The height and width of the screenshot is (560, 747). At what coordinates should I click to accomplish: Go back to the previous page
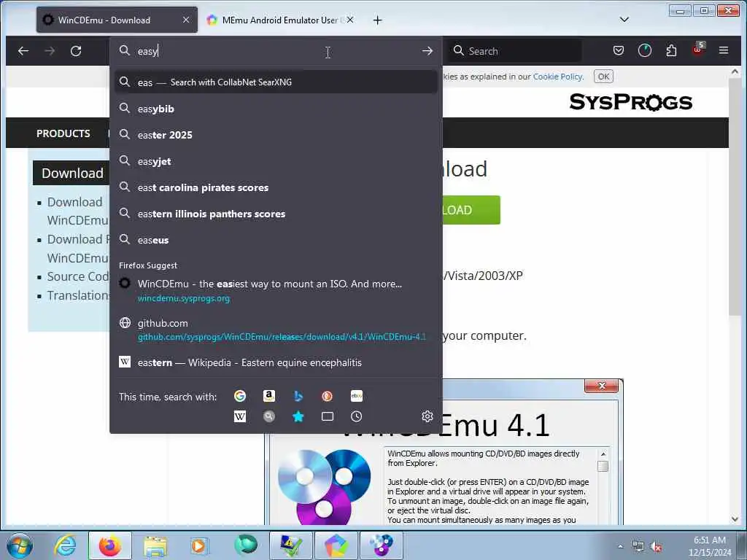pyautogui.click(x=23, y=51)
